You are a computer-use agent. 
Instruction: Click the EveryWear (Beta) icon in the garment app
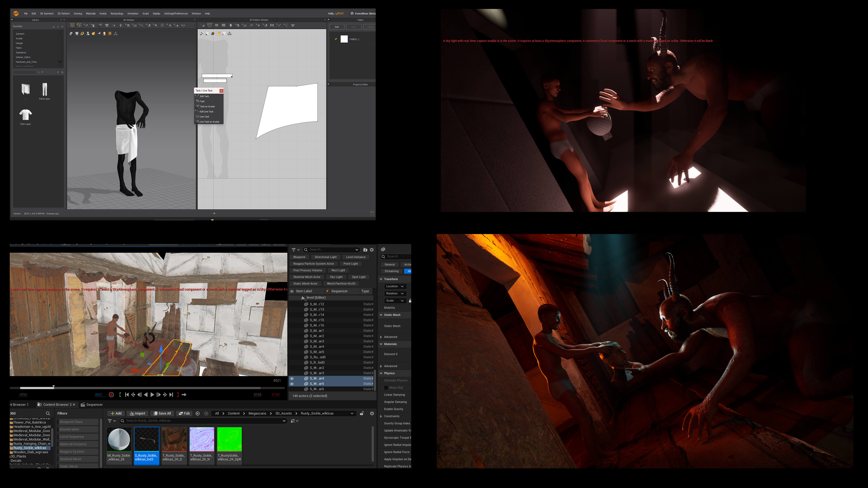[352, 14]
